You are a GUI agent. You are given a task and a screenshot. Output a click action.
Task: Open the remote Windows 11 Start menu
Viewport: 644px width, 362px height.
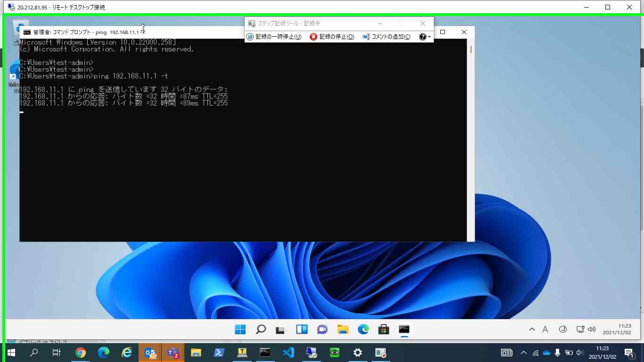click(x=240, y=329)
